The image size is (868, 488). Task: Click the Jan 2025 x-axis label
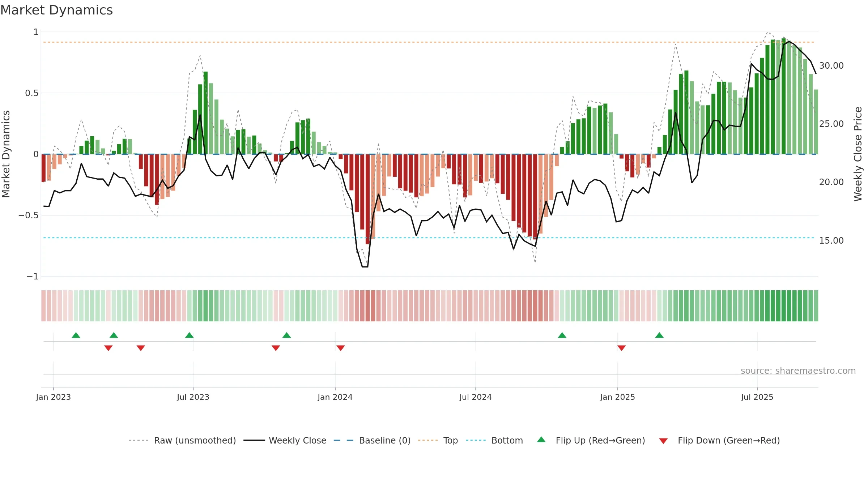click(x=618, y=397)
